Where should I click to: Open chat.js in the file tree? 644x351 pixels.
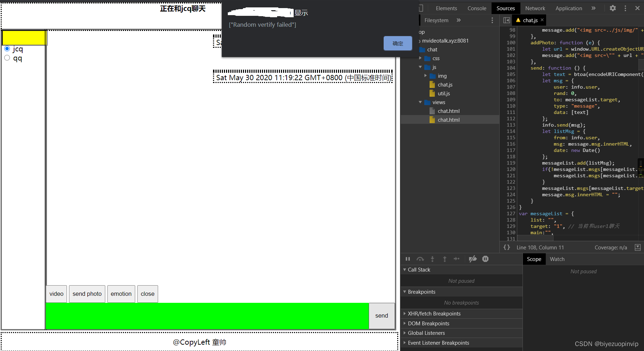point(445,85)
